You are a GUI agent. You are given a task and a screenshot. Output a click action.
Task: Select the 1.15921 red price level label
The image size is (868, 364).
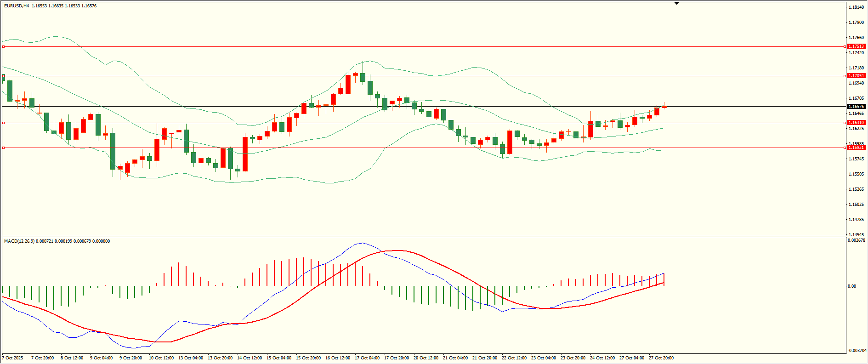click(856, 148)
